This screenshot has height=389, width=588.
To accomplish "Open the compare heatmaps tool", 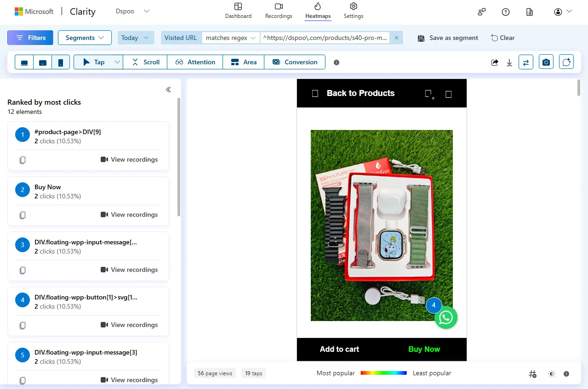I will [526, 62].
